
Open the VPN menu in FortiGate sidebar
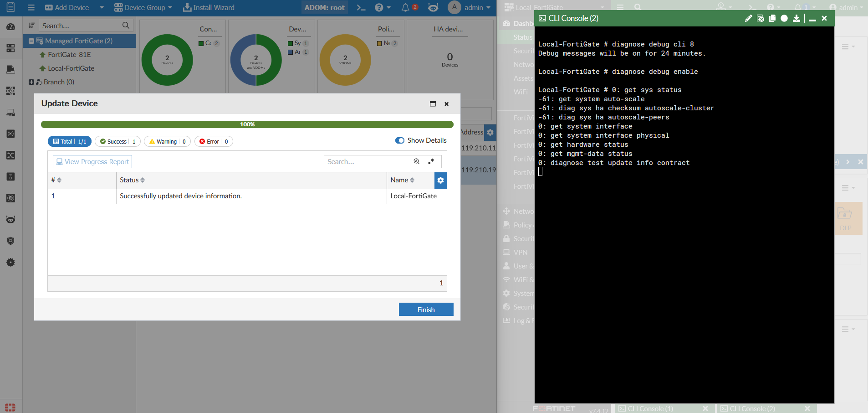(521, 252)
